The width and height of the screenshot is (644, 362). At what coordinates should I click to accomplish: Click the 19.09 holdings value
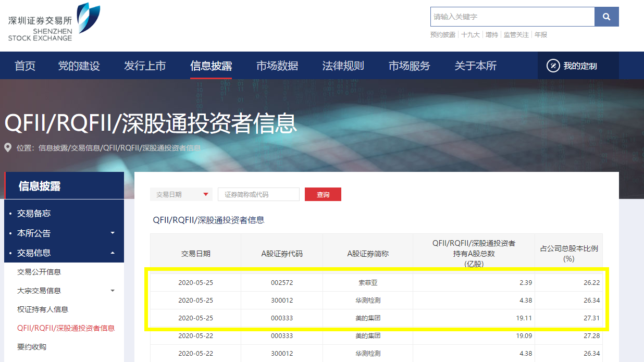click(x=524, y=336)
